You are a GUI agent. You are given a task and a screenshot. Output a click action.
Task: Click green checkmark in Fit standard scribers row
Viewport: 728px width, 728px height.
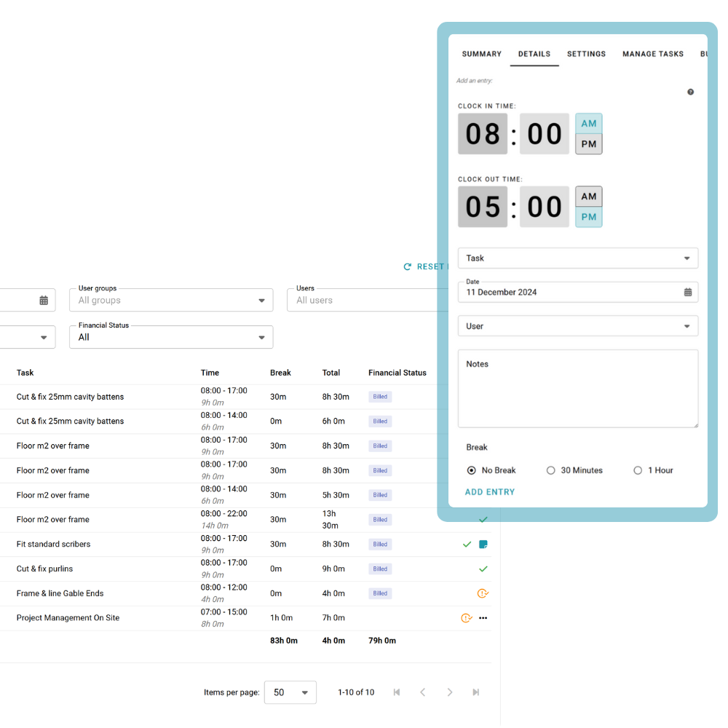click(467, 544)
